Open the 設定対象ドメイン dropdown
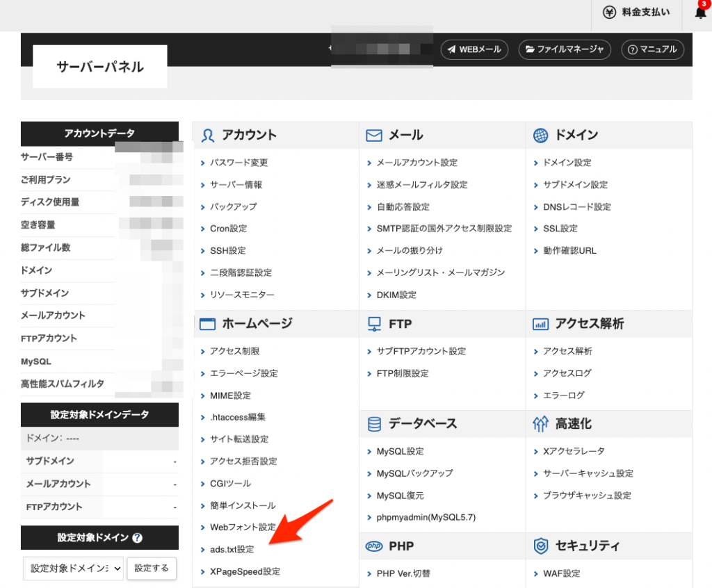The height and width of the screenshot is (588, 712). (73, 568)
